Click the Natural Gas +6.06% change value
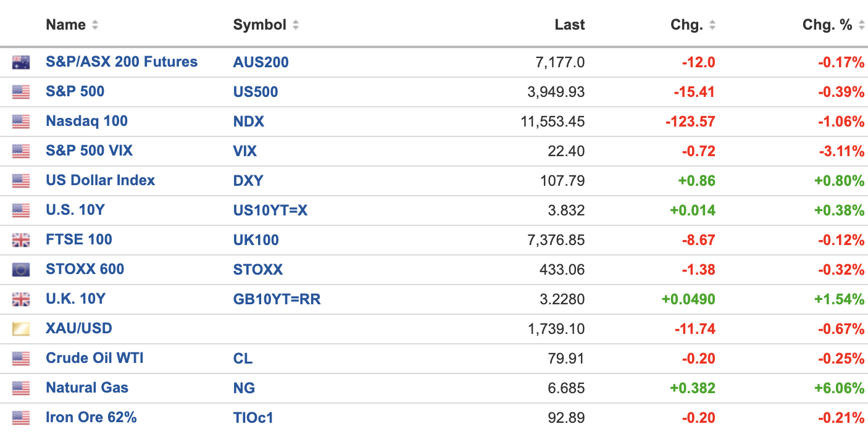This screenshot has height=437, width=868. click(x=839, y=388)
